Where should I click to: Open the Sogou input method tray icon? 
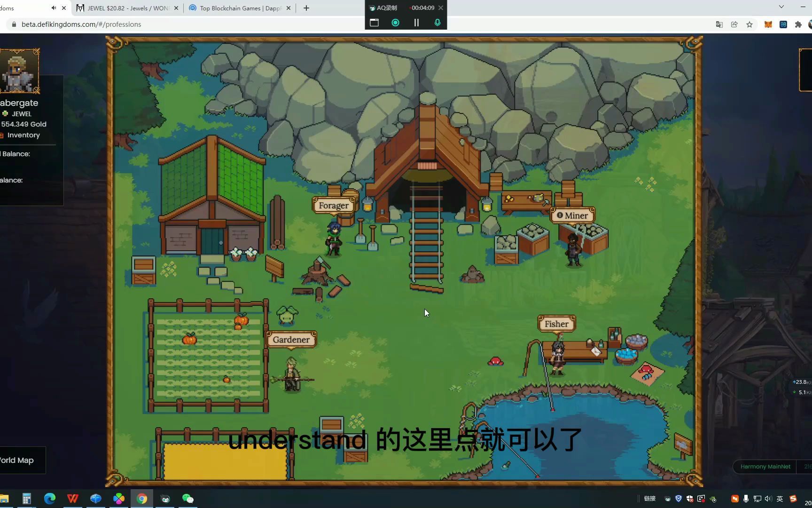pos(793,499)
